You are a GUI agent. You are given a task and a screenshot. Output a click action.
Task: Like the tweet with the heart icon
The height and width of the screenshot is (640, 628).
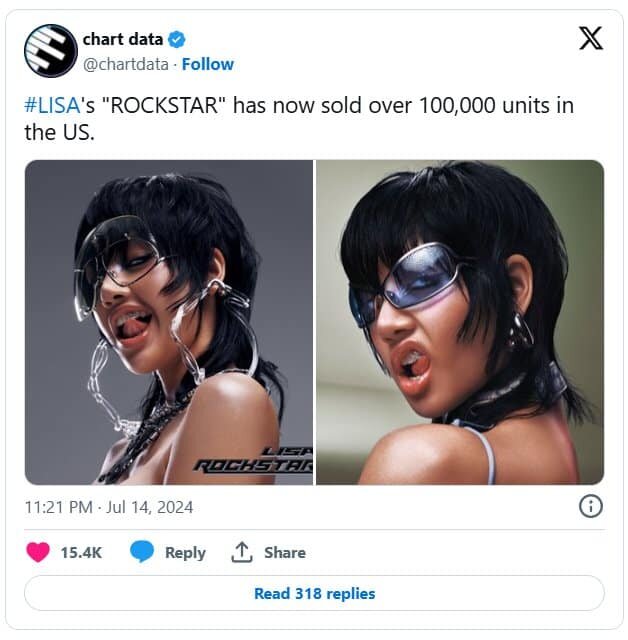38,552
